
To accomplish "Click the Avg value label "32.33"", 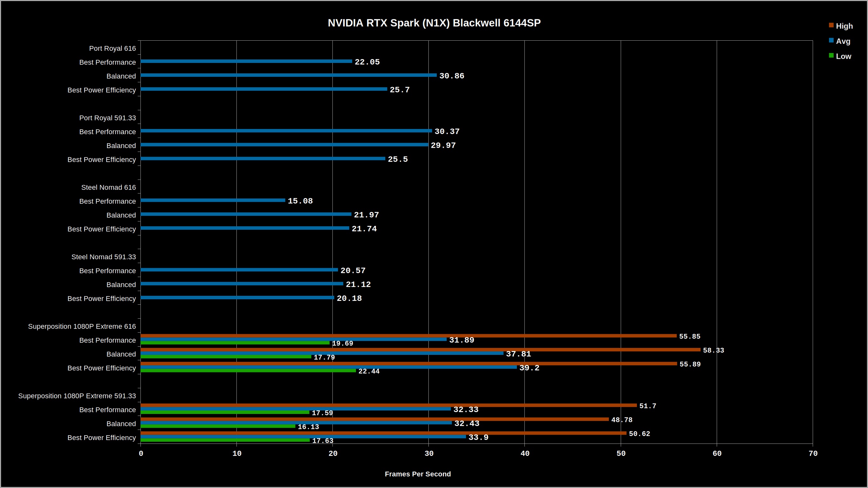I will coord(466,410).
